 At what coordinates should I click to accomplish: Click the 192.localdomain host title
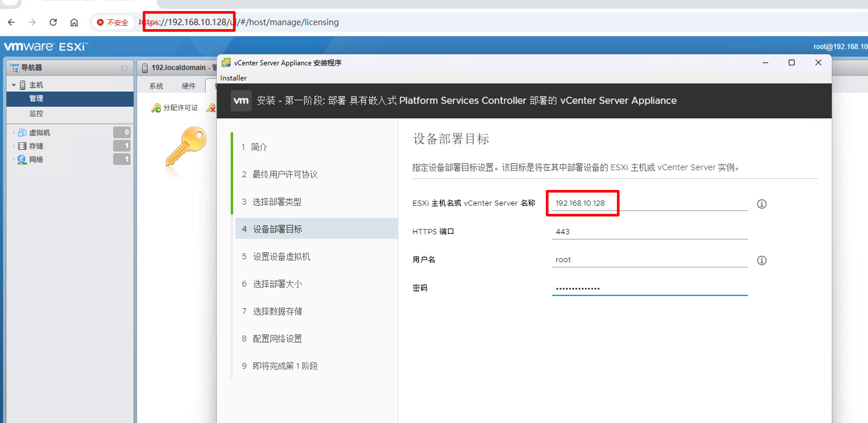pyautogui.click(x=178, y=68)
